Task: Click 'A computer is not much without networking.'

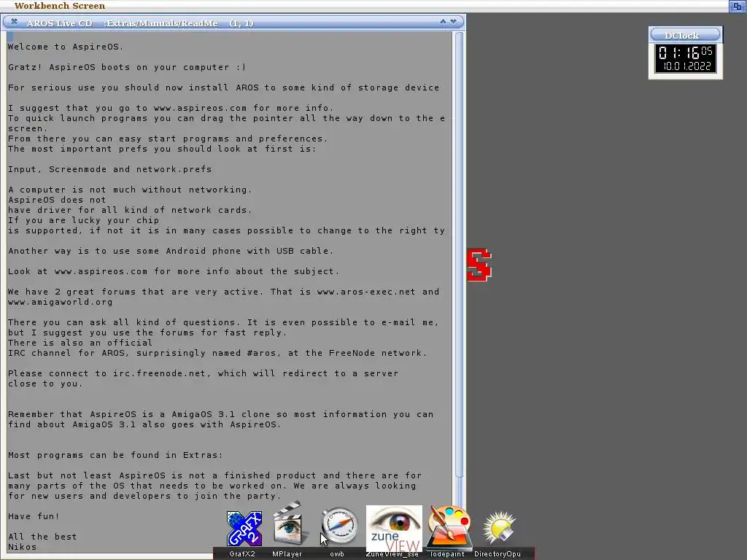Action: [x=130, y=190]
